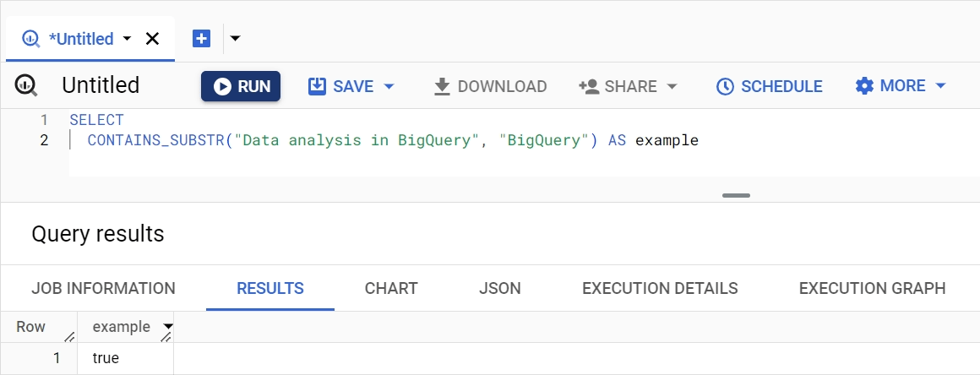Viewport: 980px width, 375px height.
Task: Click the SELECT keyword in editor
Action: [x=97, y=120]
